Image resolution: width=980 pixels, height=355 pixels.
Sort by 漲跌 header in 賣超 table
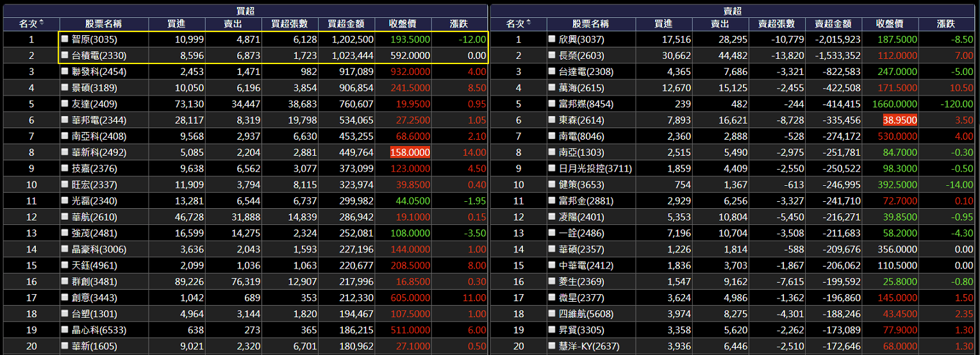click(x=947, y=24)
